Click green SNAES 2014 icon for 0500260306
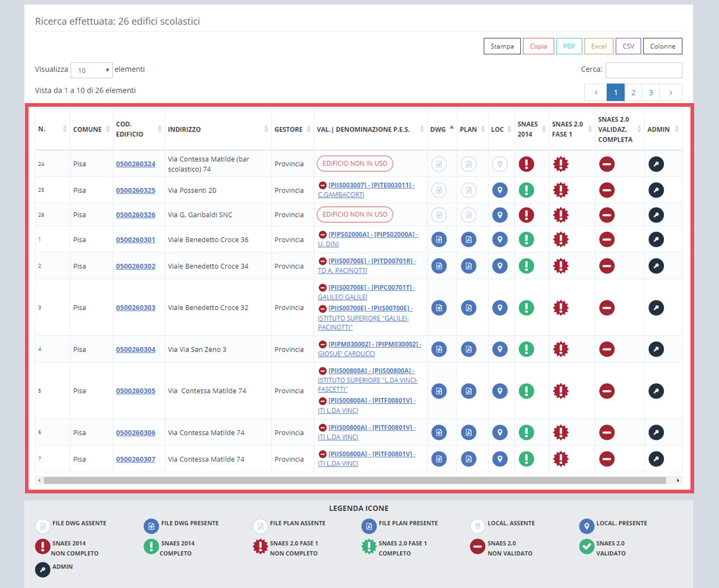 point(526,433)
